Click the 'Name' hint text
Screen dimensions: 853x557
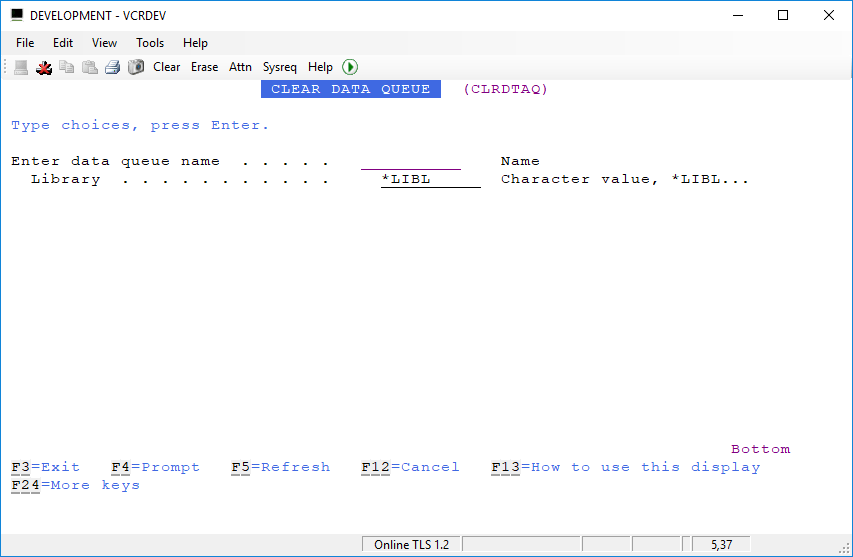pyautogui.click(x=520, y=162)
